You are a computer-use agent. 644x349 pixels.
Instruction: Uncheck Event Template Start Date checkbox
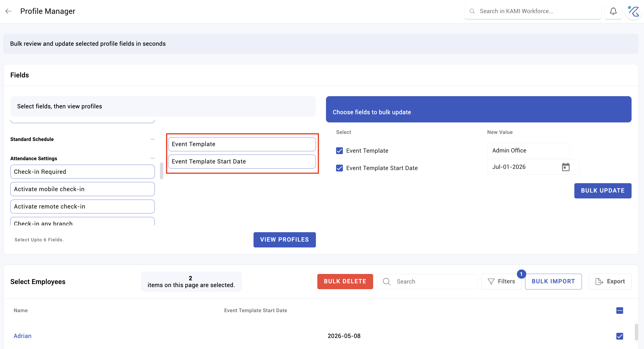coord(339,168)
